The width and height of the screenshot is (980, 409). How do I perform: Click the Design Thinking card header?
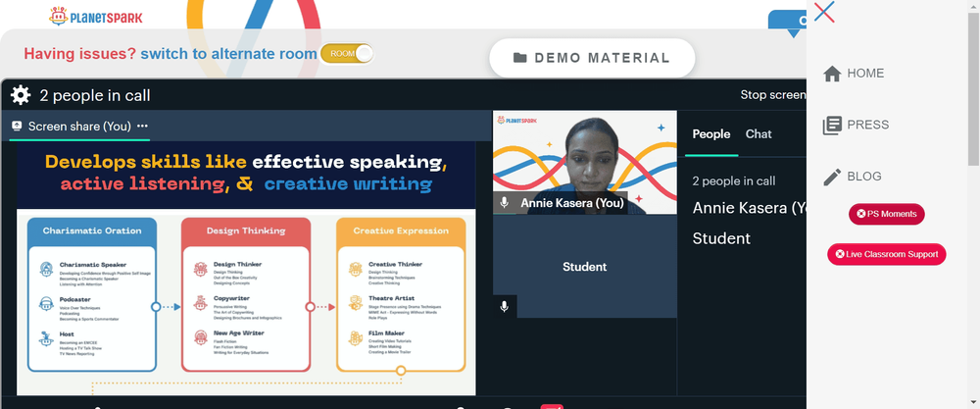[x=246, y=230]
